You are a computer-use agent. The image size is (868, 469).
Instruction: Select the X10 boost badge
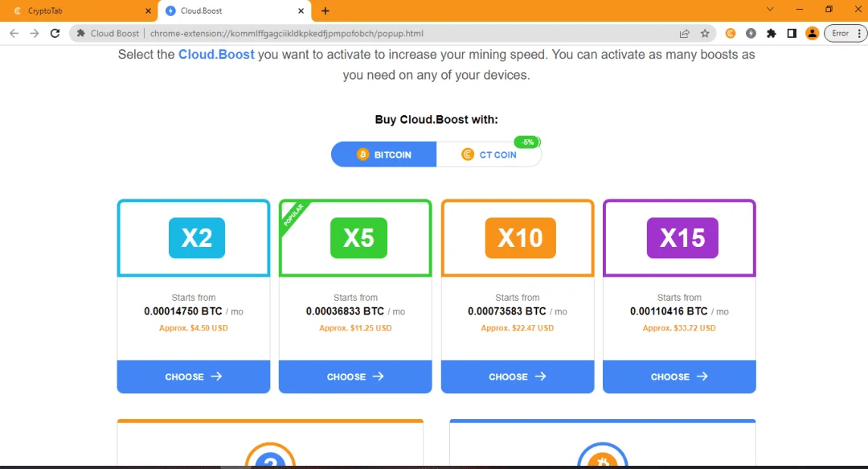[520, 238]
